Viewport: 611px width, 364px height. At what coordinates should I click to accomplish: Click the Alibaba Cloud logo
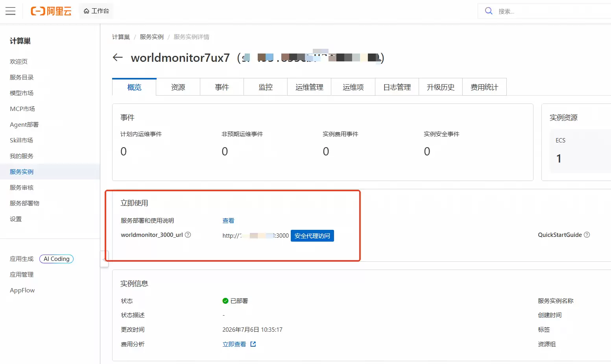click(x=51, y=11)
